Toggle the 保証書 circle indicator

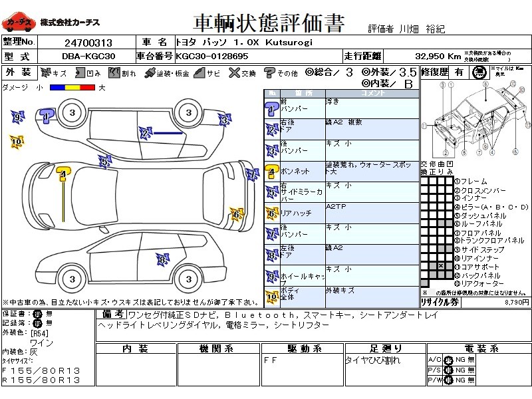37,313
